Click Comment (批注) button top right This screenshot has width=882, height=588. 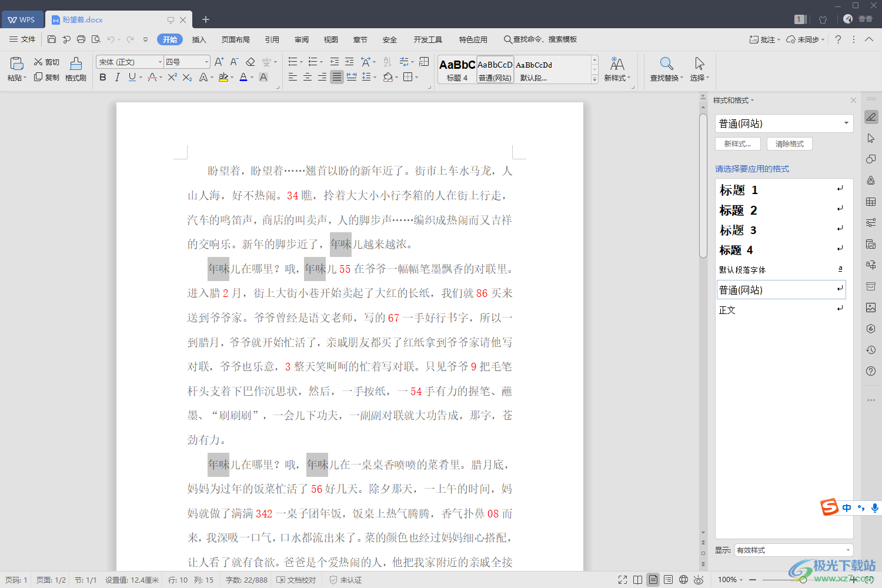[x=765, y=39]
